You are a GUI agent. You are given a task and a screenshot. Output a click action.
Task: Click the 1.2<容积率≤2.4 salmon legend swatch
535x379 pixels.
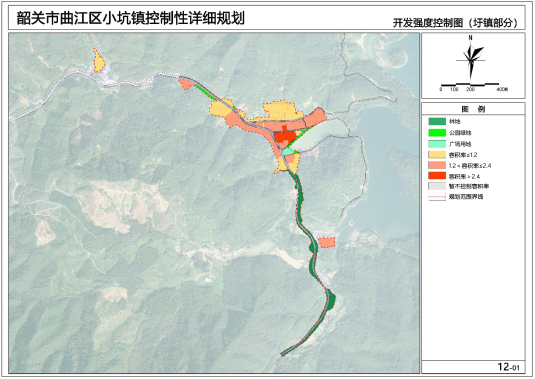pos(437,165)
